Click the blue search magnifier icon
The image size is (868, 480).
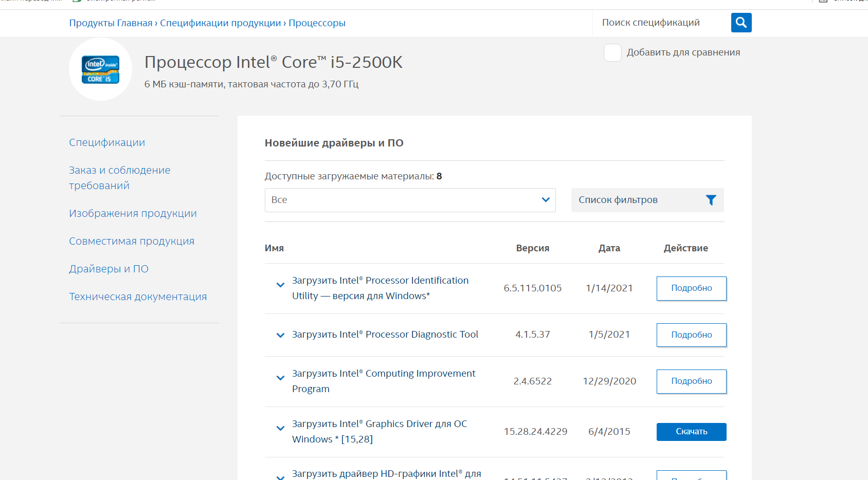click(x=741, y=23)
